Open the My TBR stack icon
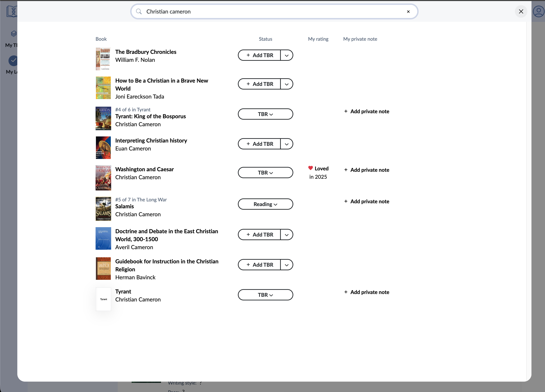Screen dimensions: 545x392 [14, 34]
